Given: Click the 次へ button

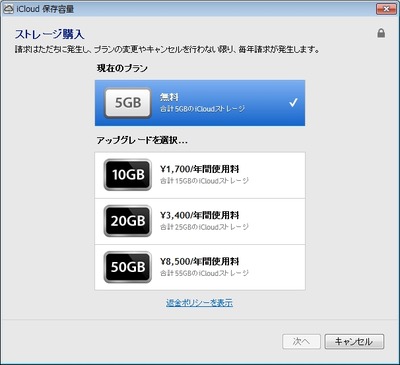Looking at the screenshot, I should click(301, 342).
